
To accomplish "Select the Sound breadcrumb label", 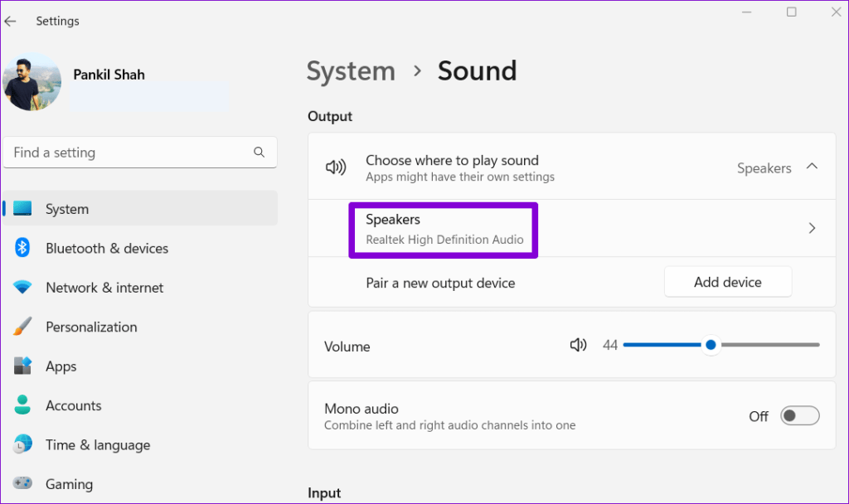I will click(x=477, y=71).
